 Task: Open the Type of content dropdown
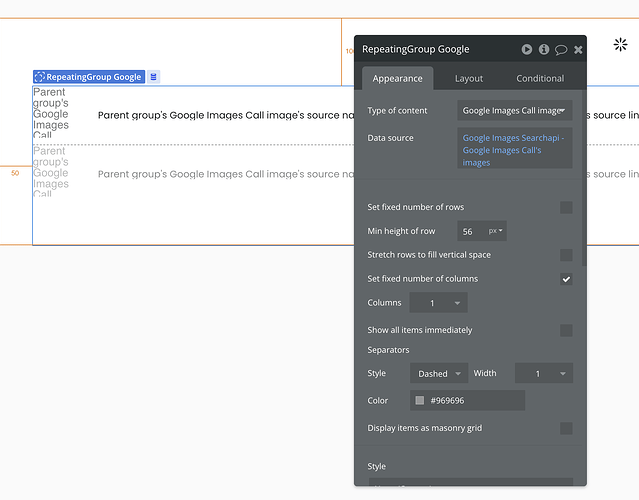(515, 110)
